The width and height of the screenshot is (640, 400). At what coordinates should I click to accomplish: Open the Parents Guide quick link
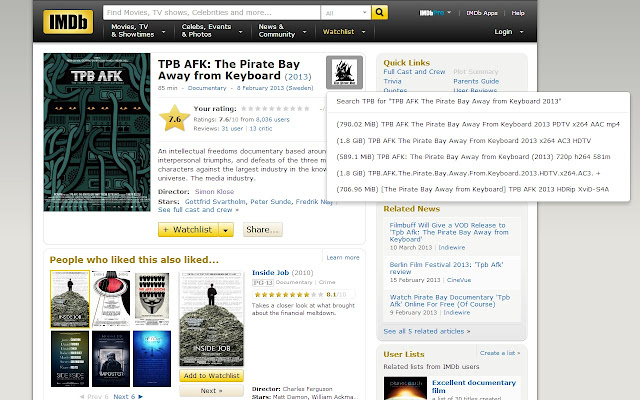click(x=476, y=81)
